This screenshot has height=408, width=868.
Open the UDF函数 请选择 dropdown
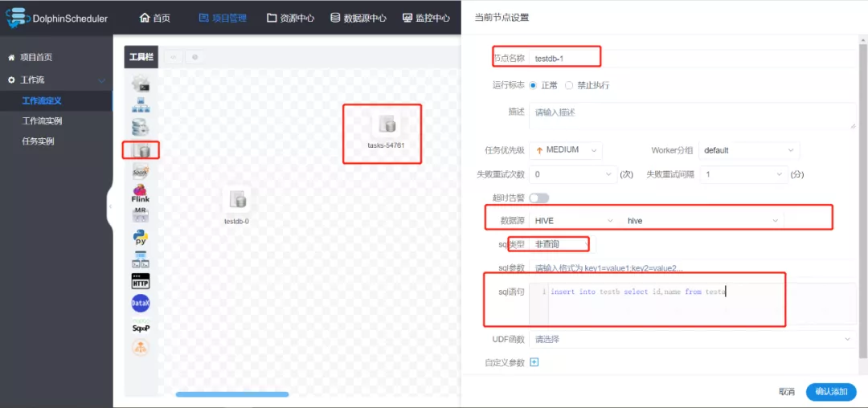693,339
